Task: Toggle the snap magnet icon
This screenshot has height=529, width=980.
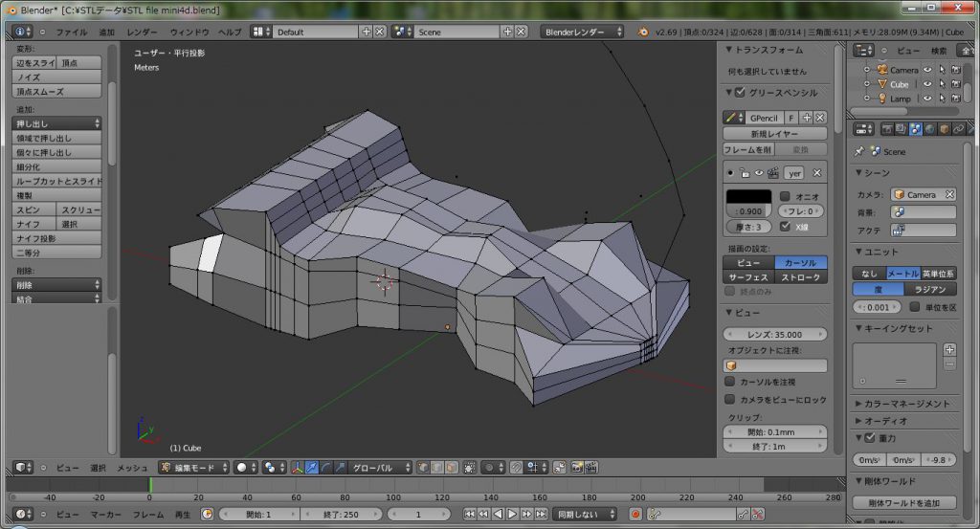Action: click(516, 467)
